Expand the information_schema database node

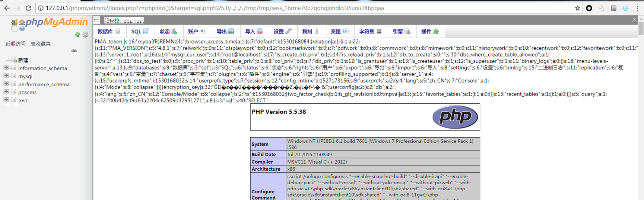pos(6,68)
